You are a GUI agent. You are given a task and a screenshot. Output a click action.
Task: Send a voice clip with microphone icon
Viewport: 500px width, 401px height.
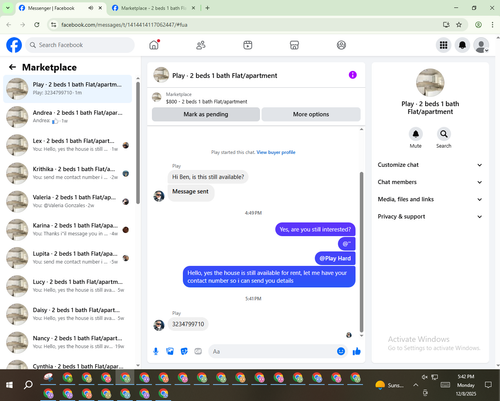point(156,351)
